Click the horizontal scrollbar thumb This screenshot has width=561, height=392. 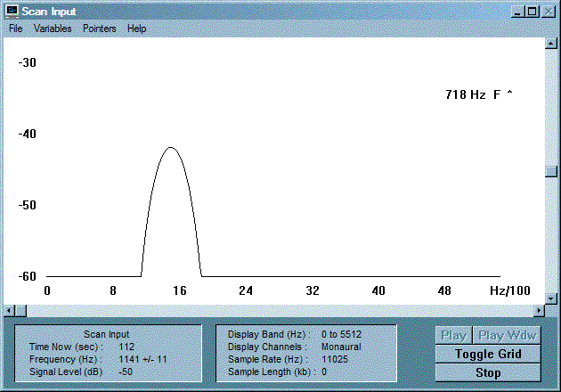point(20,311)
